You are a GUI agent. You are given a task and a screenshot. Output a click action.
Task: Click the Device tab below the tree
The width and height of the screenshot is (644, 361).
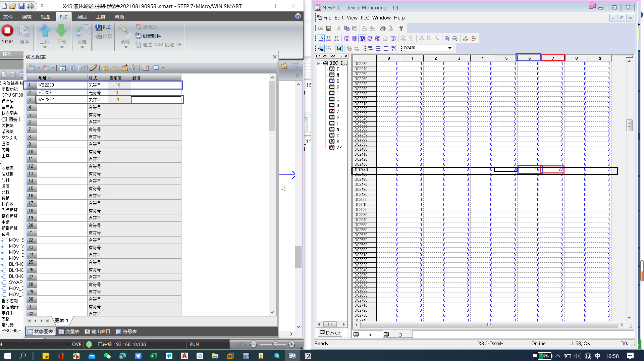tap(330, 332)
